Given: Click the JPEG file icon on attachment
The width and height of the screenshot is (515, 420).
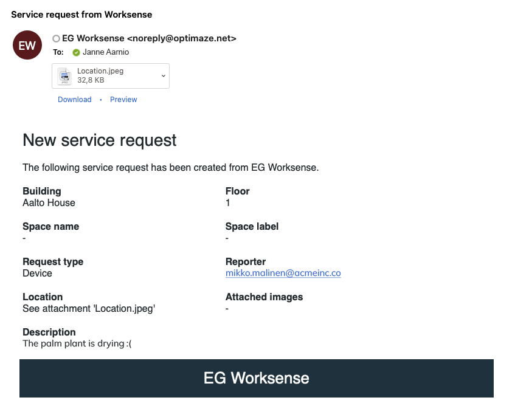Looking at the screenshot, I should pyautogui.click(x=64, y=76).
